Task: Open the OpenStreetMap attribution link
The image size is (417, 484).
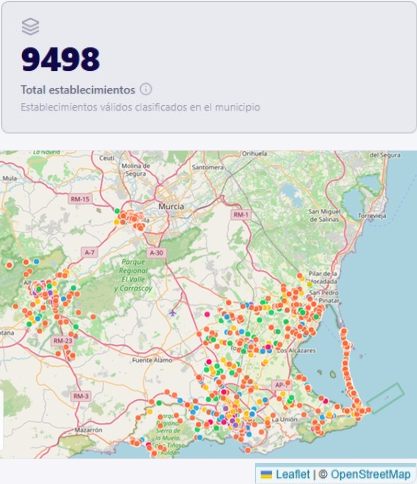Action: 370,474
